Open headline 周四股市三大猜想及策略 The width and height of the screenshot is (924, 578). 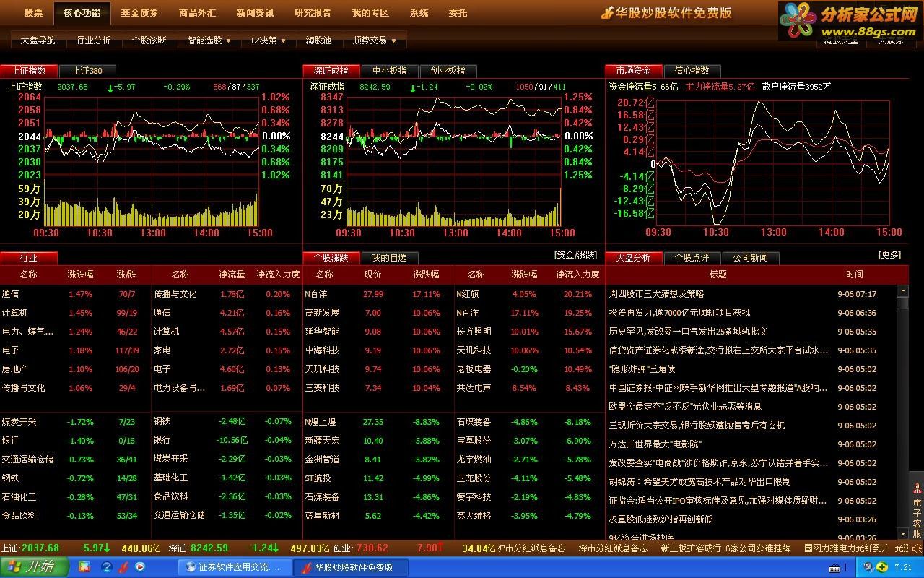coord(656,294)
